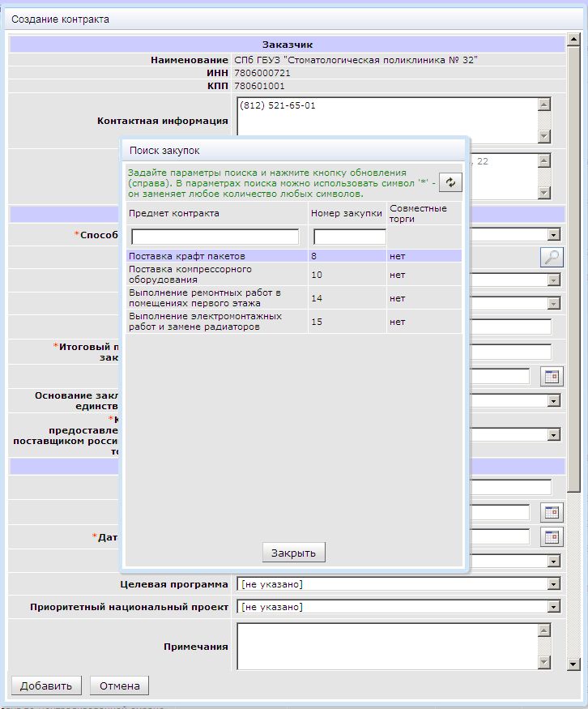Select row 'Выполнение электромонтажных работ и замене радиаторов'
The width and height of the screenshot is (588, 709).
click(x=294, y=322)
